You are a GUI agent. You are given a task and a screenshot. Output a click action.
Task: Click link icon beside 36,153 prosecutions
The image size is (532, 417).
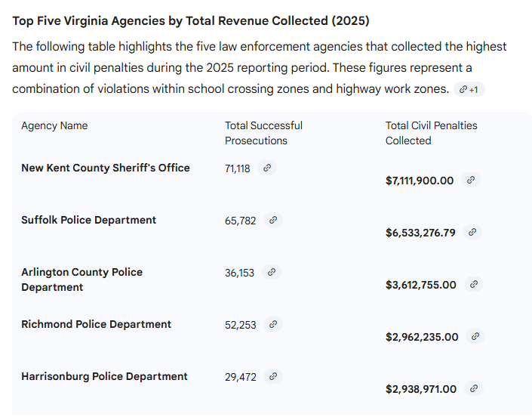point(272,273)
